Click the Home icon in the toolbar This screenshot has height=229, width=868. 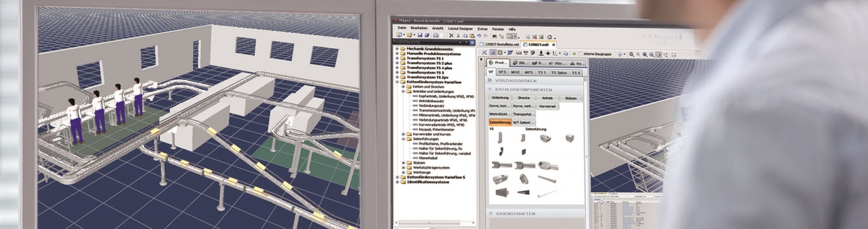pyautogui.click(x=550, y=37)
